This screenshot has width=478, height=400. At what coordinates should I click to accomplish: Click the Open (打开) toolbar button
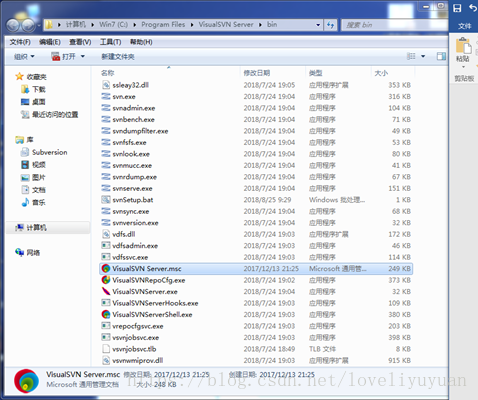pos(64,56)
